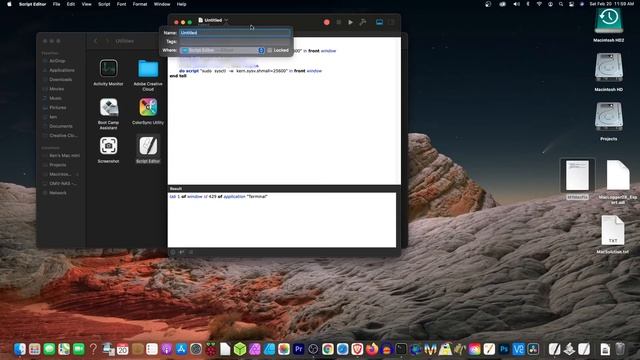This screenshot has width=640, height=360.
Task: Edit the Name field containing Untitled
Action: tap(235, 33)
